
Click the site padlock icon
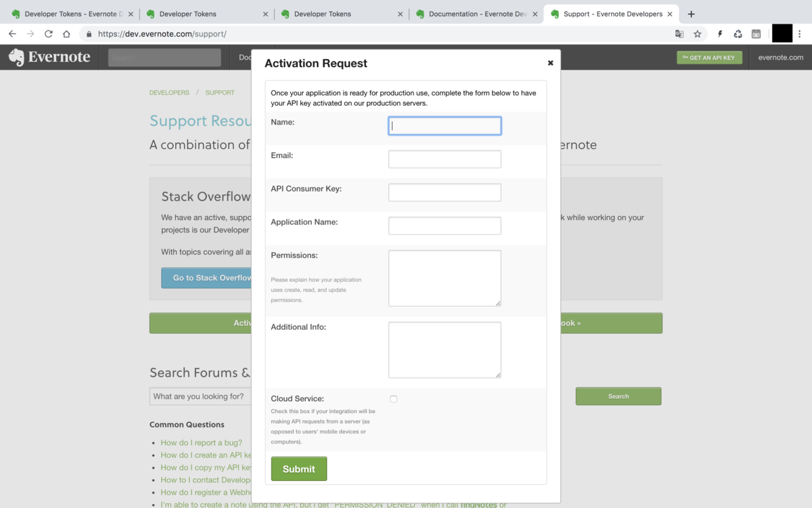point(89,34)
